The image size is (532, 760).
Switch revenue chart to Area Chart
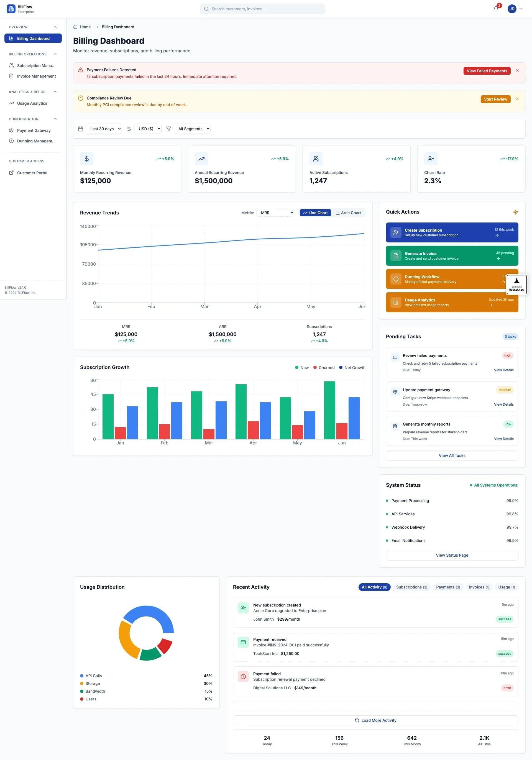point(348,213)
